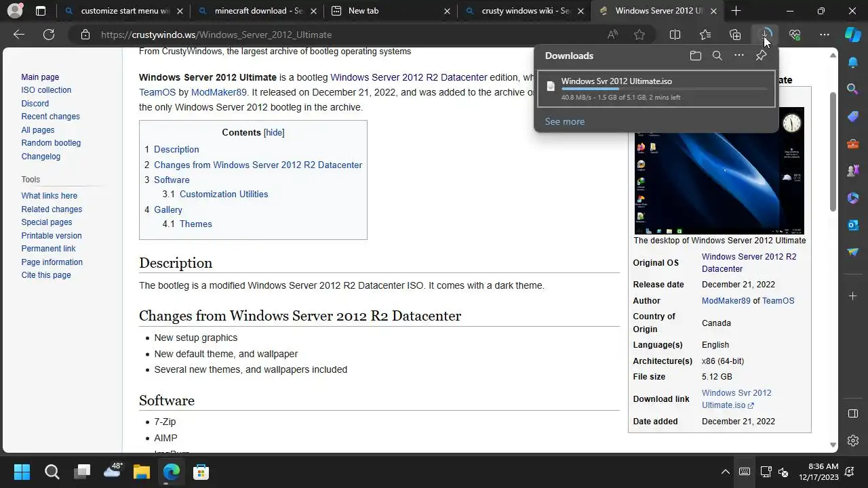
Task: Hide the Contents table
Action: pyautogui.click(x=274, y=133)
